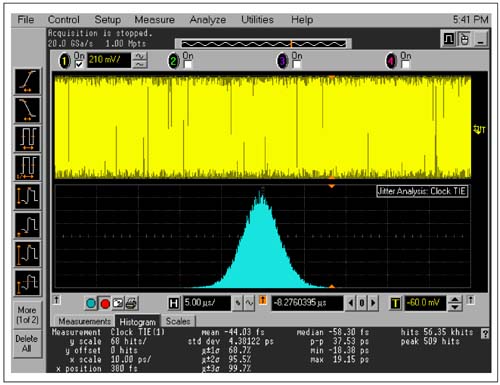This screenshot has width=500, height=385.
Task: Open the Help menu
Action: pos(302,20)
